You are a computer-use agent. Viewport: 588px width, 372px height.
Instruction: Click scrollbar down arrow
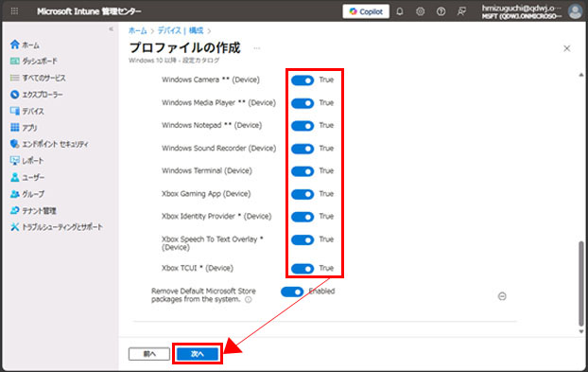[x=580, y=331]
